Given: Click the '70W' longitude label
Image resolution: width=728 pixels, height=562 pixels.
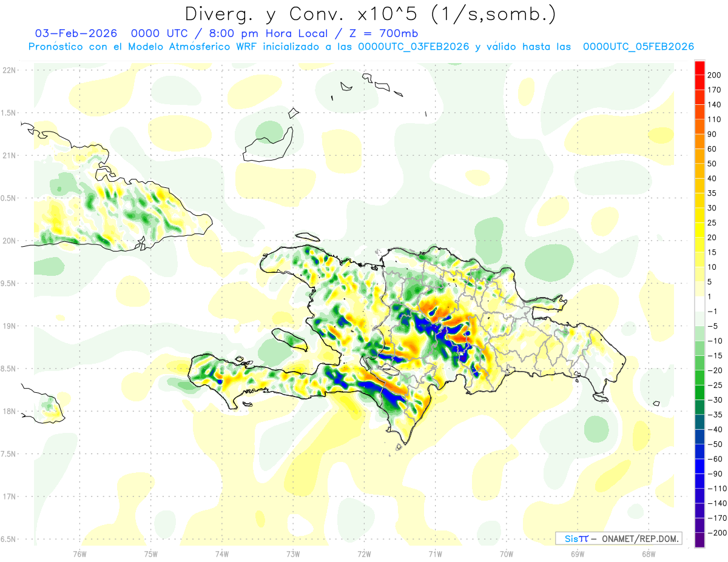Looking at the screenshot, I should click(507, 554).
